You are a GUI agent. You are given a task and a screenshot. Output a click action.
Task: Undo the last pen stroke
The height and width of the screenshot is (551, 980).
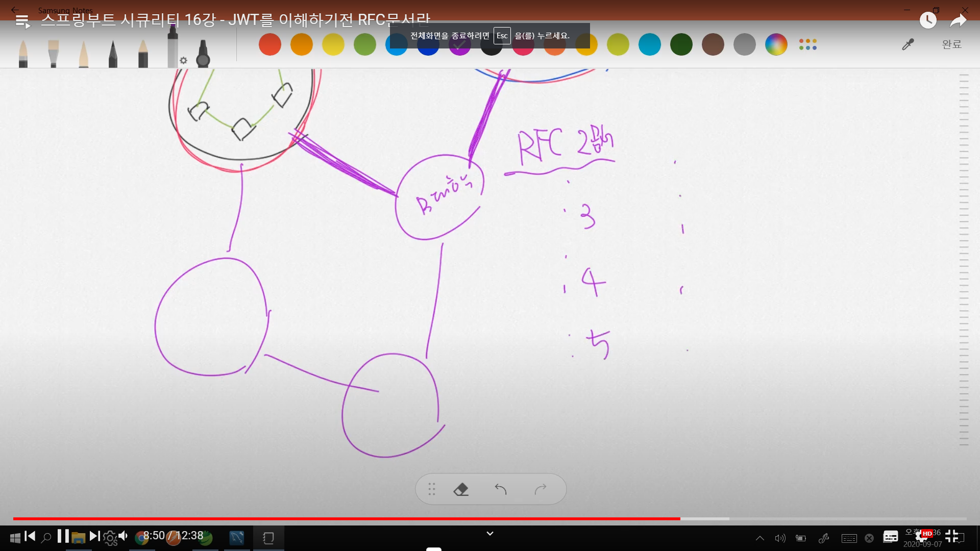501,490
